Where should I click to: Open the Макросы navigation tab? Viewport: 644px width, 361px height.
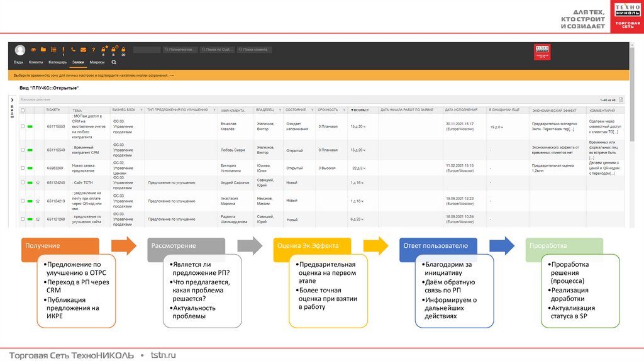tap(97, 62)
